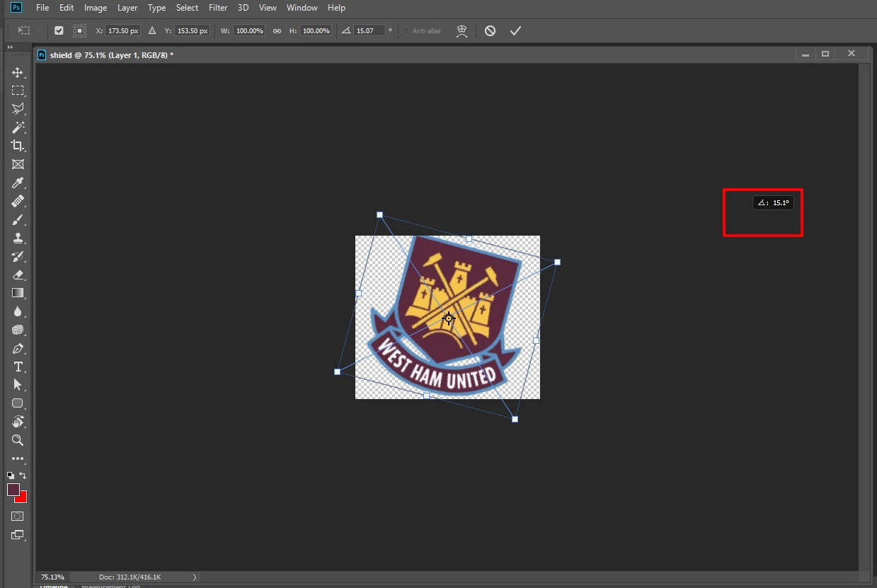Image resolution: width=877 pixels, height=588 pixels.
Task: Open the View menu
Action: click(268, 8)
